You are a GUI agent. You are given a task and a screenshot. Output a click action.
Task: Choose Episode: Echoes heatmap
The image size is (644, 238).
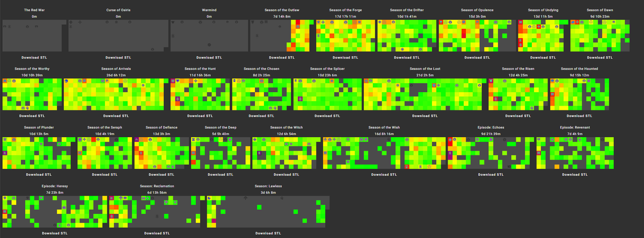pos(491,153)
